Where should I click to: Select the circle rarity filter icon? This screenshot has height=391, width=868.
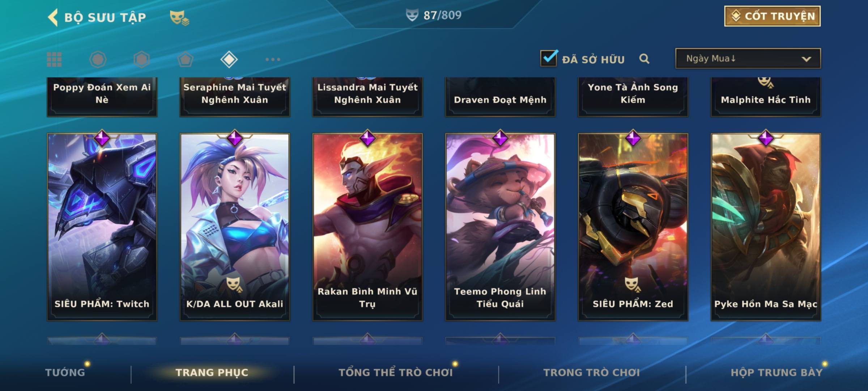point(98,59)
